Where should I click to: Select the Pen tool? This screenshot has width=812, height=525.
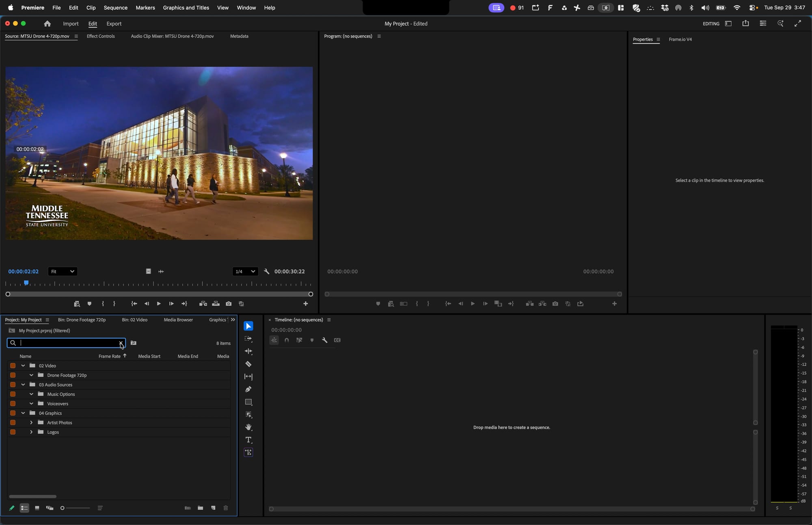click(248, 389)
